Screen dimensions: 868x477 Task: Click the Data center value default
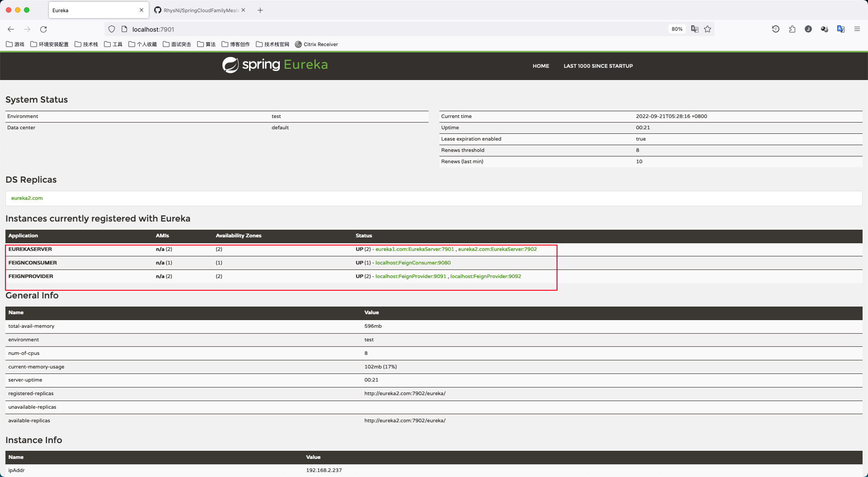click(x=280, y=128)
